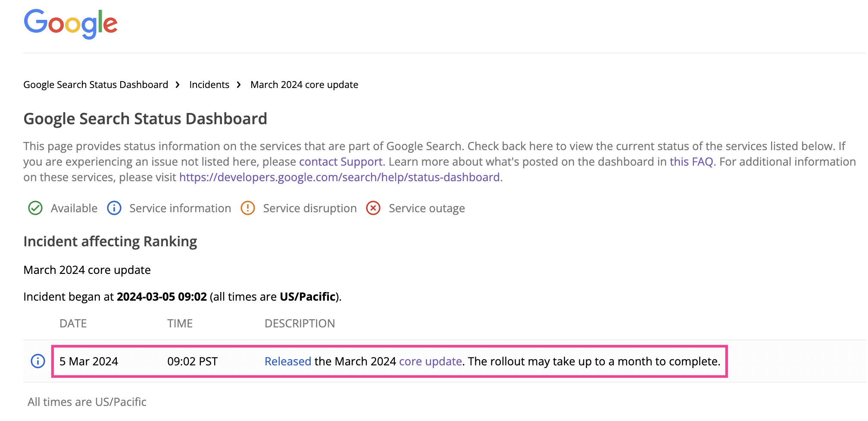Open the contact Support link
This screenshot has height=421, width=868.
tap(340, 162)
